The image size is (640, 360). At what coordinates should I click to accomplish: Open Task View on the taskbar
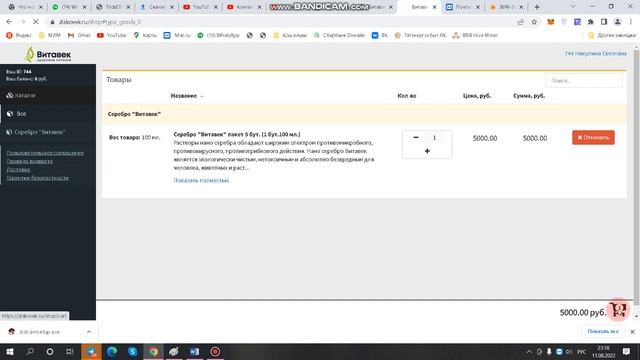tap(70, 351)
